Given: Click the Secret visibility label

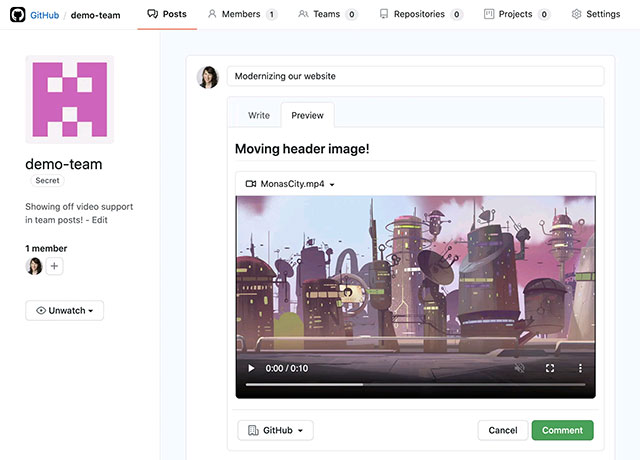Looking at the screenshot, I should 47,180.
